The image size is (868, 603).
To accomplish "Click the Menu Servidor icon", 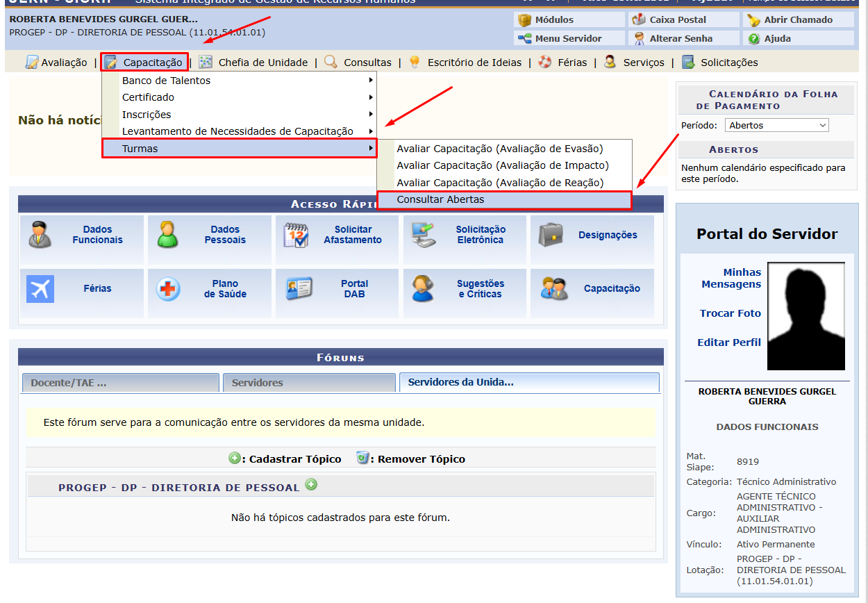I will (524, 38).
